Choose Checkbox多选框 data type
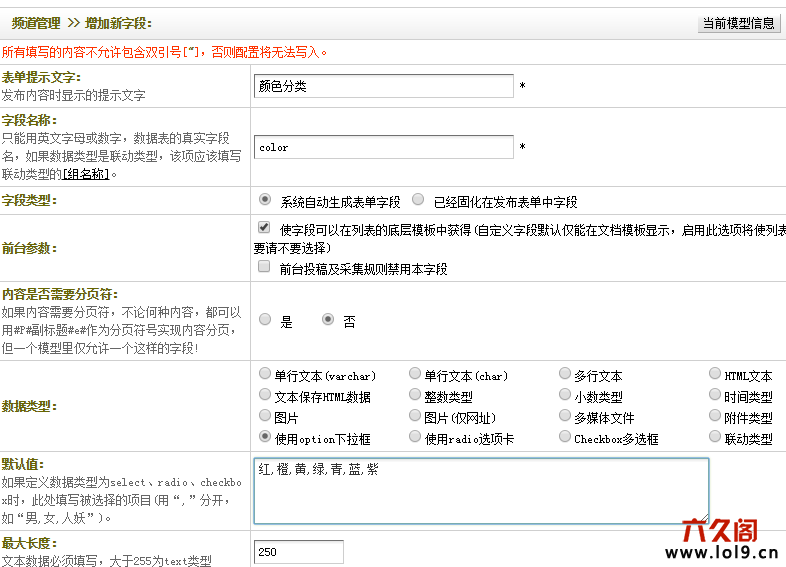This screenshot has width=786, height=567. point(565,437)
